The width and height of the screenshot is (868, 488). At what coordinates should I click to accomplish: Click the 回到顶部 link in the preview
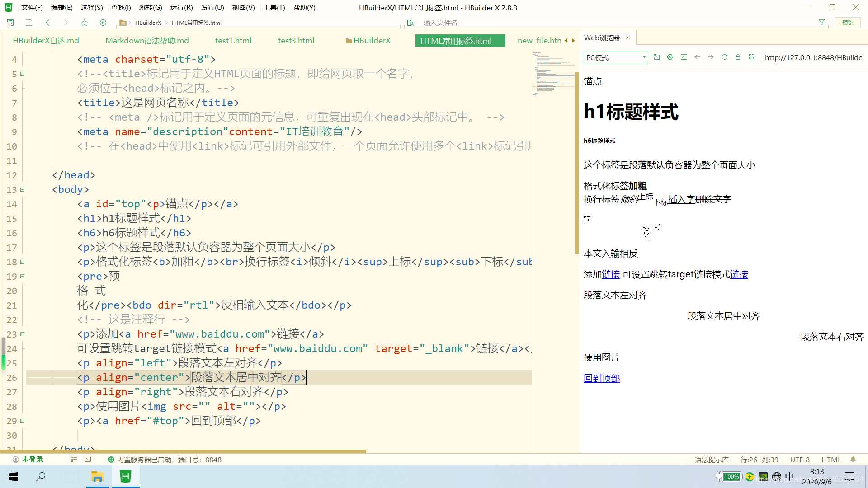tap(602, 378)
